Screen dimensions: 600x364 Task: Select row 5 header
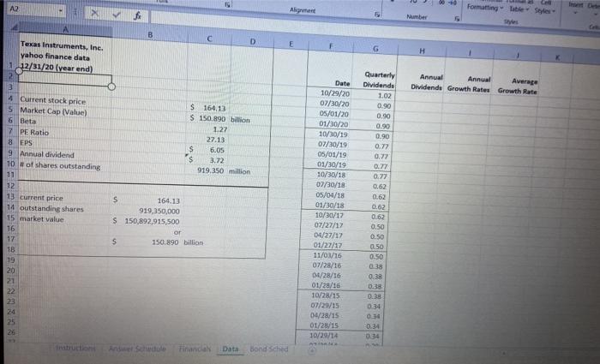10,109
